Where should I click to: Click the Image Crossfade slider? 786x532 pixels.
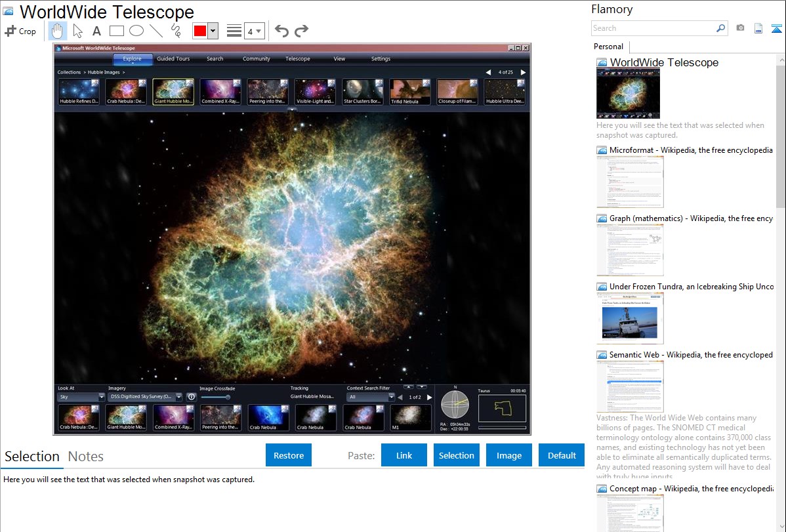[216, 397]
